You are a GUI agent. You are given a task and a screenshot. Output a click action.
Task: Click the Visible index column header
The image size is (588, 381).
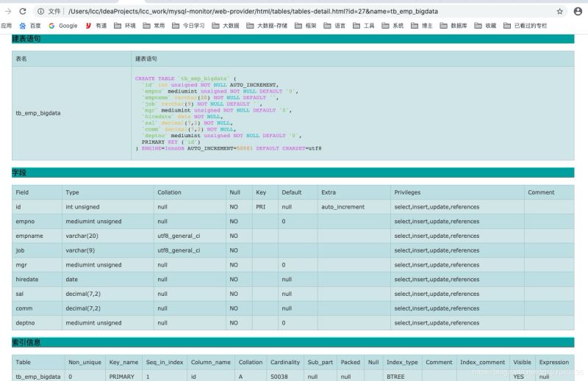coord(522,362)
